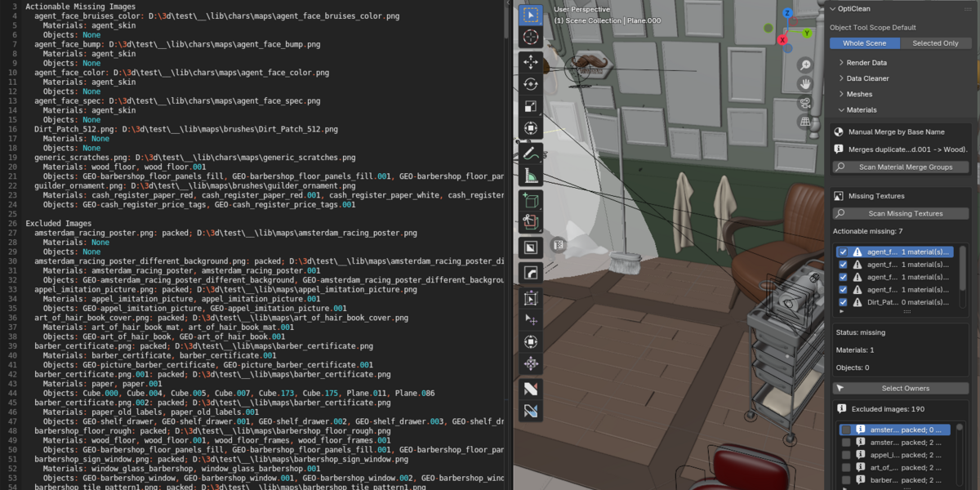Switch scope to Whole Scene
The image size is (980, 490).
point(865,43)
